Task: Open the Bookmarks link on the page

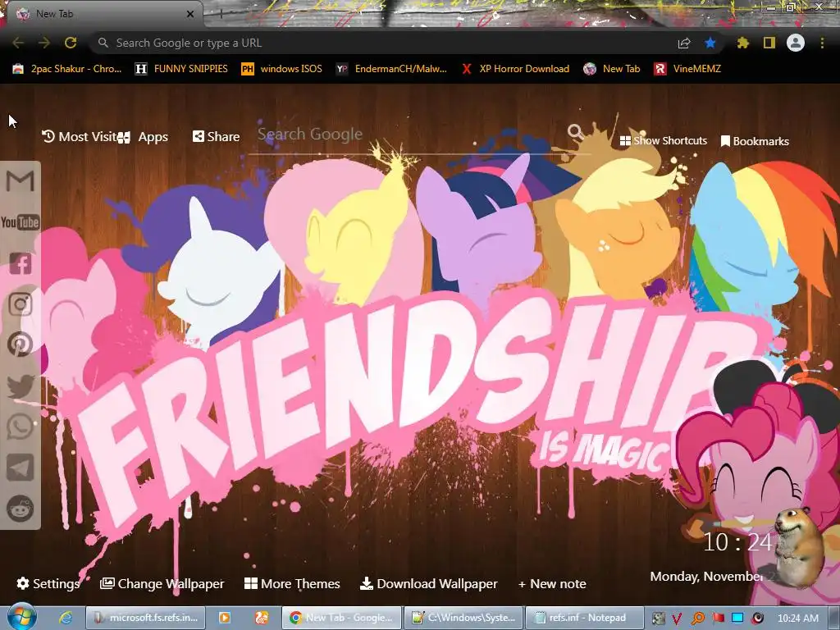Action: [755, 141]
